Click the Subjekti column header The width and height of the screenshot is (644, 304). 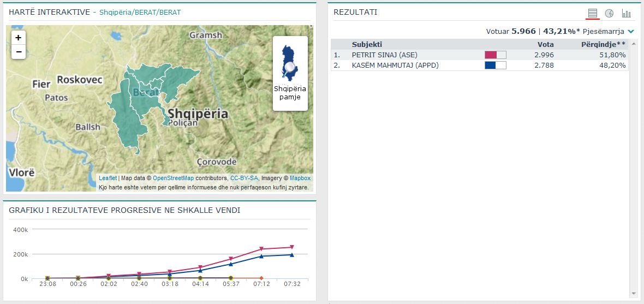click(367, 45)
